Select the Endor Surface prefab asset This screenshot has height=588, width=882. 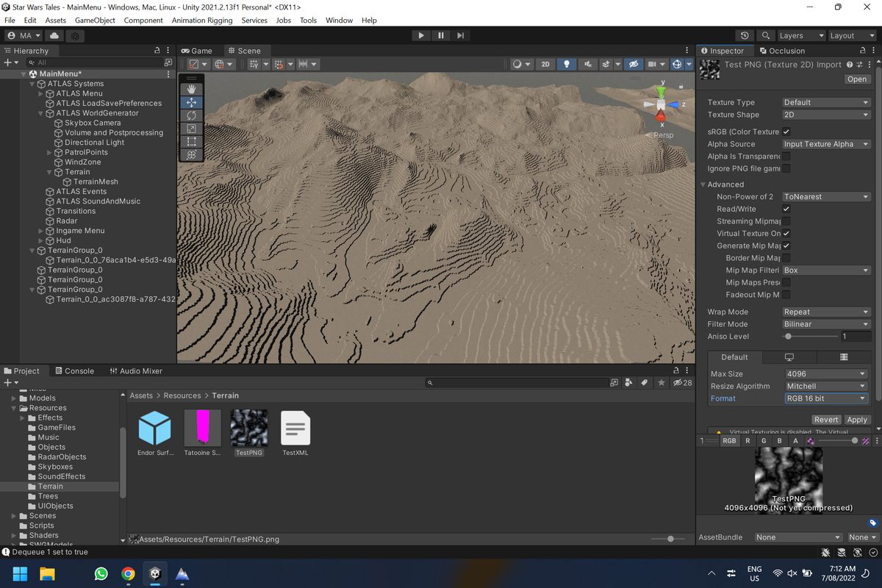[155, 429]
